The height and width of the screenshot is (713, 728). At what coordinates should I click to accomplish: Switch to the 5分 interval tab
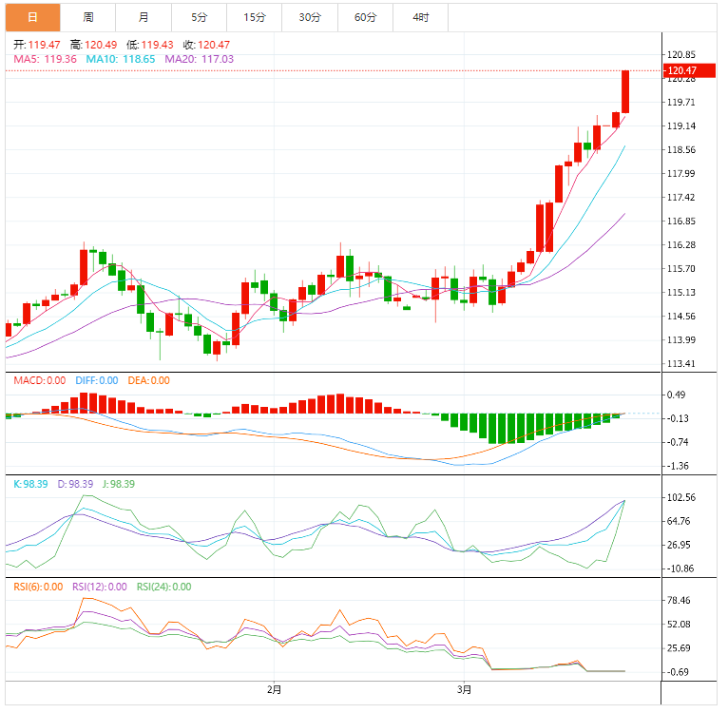tap(199, 17)
